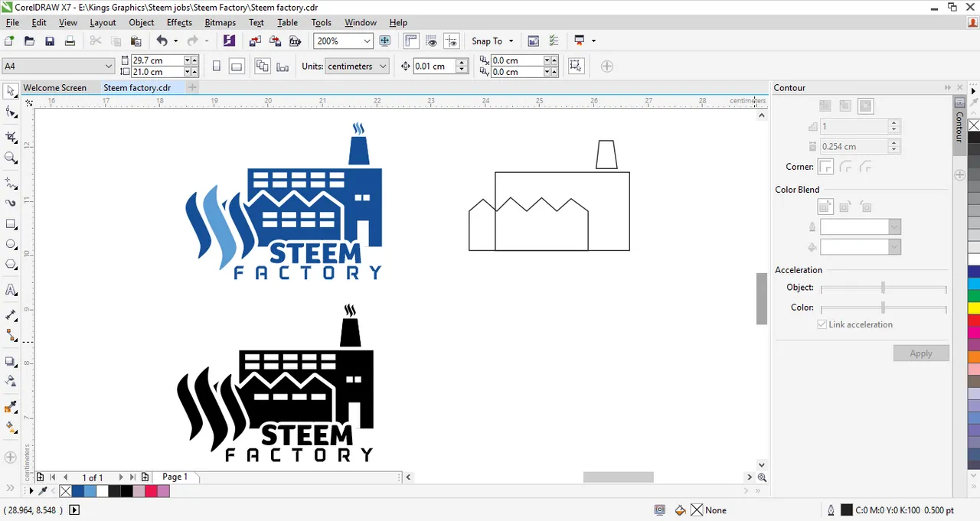Select the Artistic Media tool
This screenshot has width=980, height=521.
(11, 204)
